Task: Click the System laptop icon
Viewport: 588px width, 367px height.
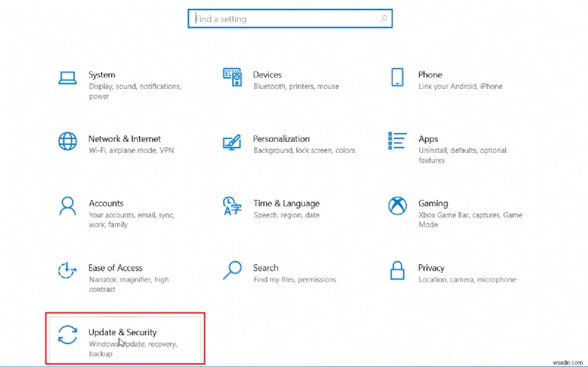Action: coord(68,77)
